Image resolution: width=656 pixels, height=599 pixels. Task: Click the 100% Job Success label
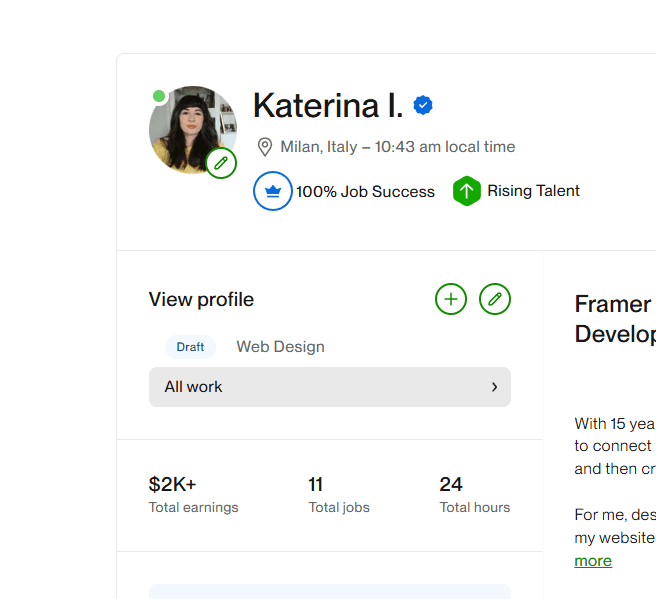point(365,191)
